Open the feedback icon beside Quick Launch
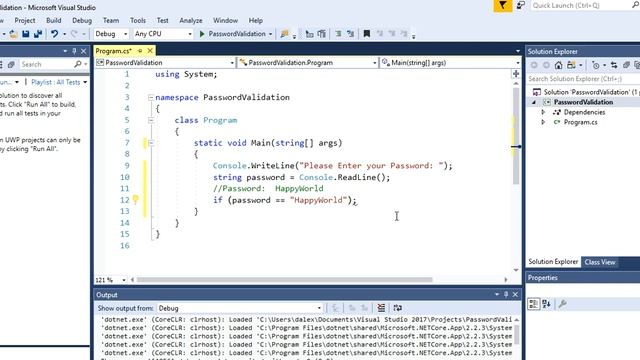The image size is (640, 360). [x=520, y=5]
